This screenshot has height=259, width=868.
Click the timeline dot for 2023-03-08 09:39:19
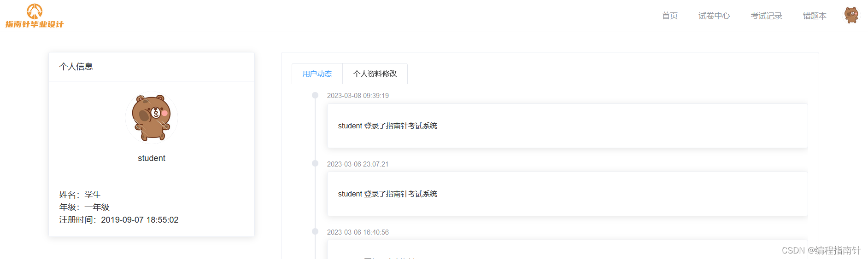coord(315,95)
